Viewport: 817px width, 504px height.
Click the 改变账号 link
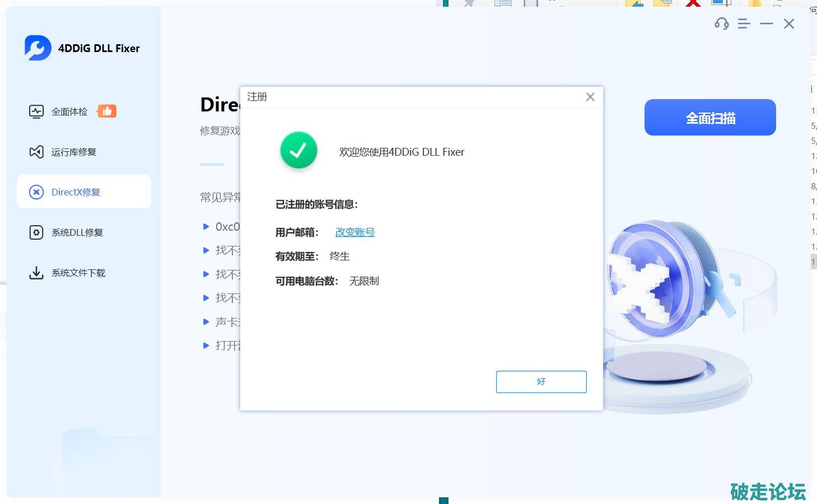(355, 232)
